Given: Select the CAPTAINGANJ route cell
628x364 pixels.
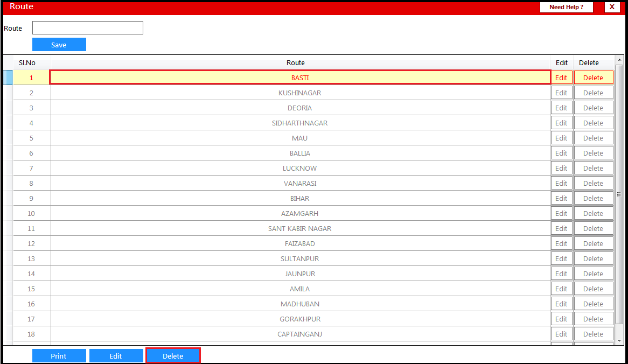Looking at the screenshot, I should [x=300, y=334].
